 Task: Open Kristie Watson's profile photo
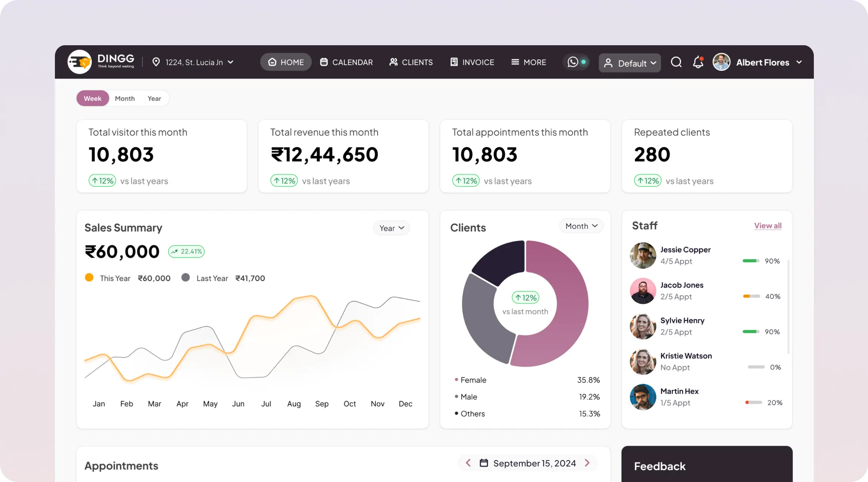click(x=643, y=361)
